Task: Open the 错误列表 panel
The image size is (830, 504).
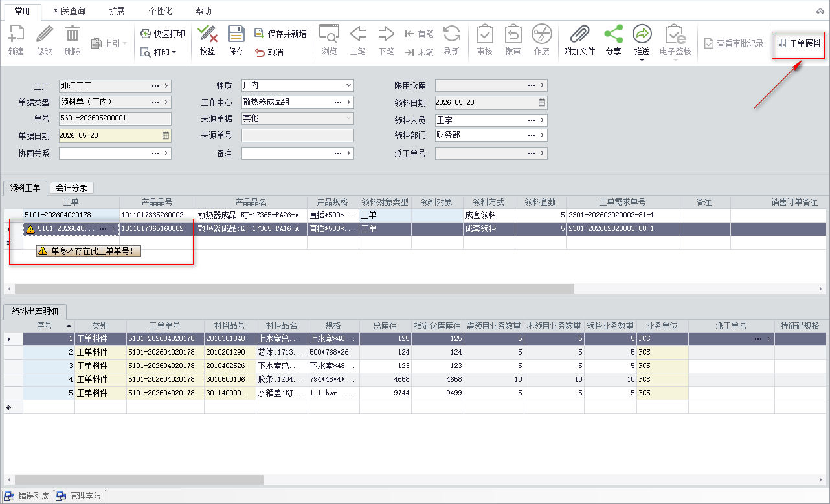Action: click(x=28, y=496)
